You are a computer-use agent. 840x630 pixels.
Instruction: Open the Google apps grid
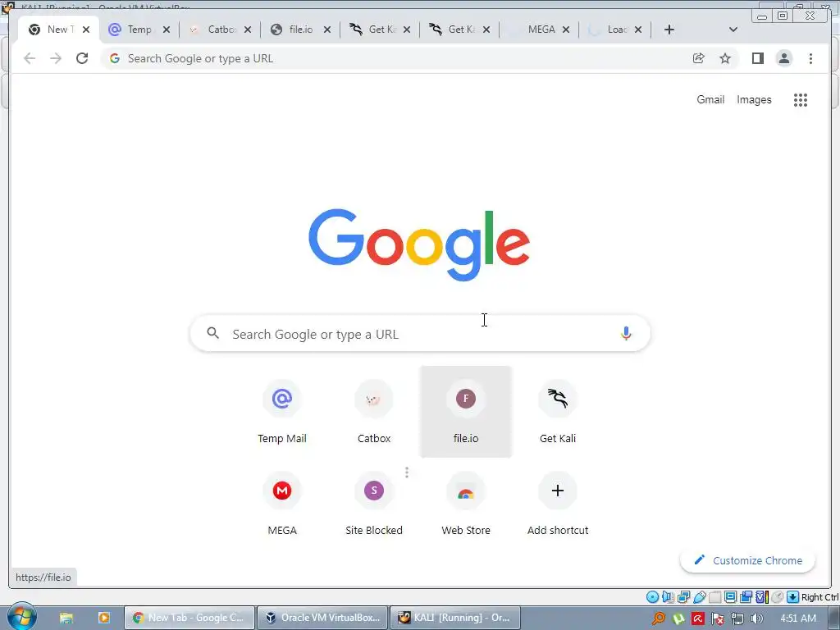801,99
